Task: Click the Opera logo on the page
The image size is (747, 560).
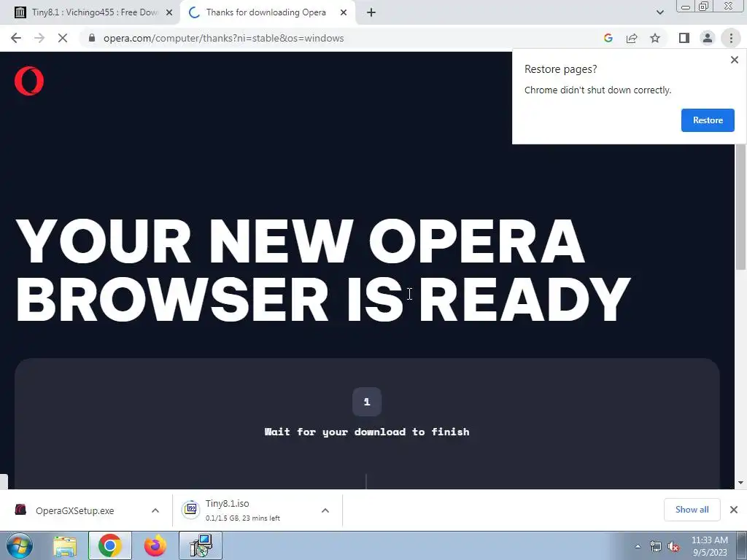Action: pyautogui.click(x=29, y=81)
